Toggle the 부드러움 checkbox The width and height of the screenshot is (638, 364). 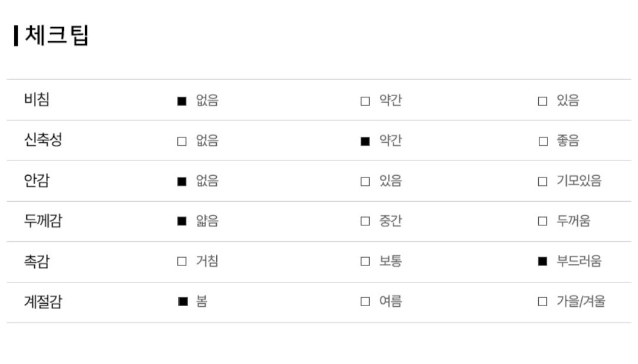[x=542, y=261]
